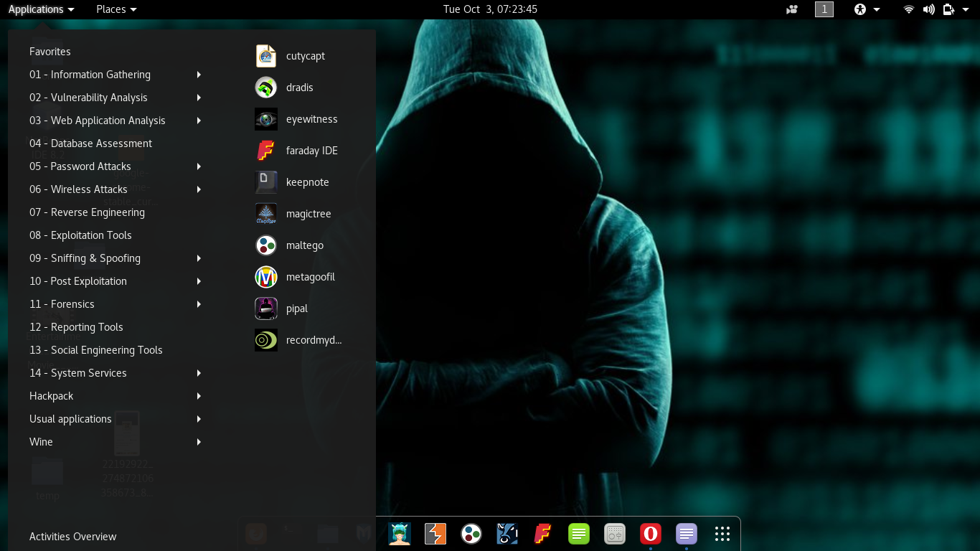Image resolution: width=980 pixels, height=551 pixels.
Task: Expand the 05 - Password Attacks submenu arrow
Action: click(199, 166)
